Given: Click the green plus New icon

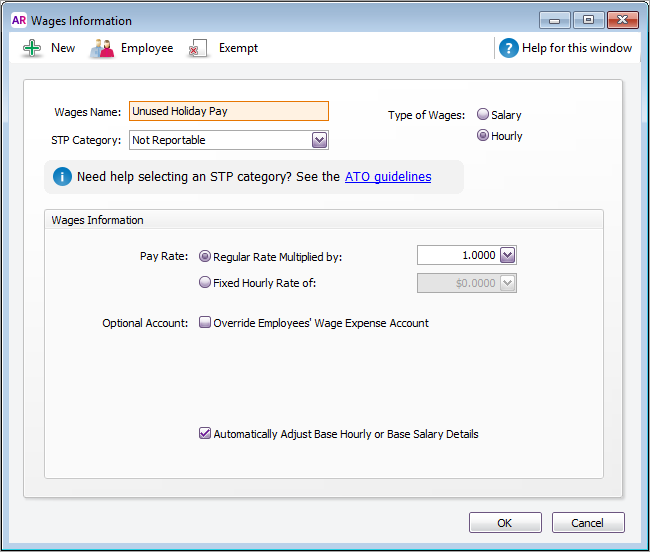Looking at the screenshot, I should (33, 48).
